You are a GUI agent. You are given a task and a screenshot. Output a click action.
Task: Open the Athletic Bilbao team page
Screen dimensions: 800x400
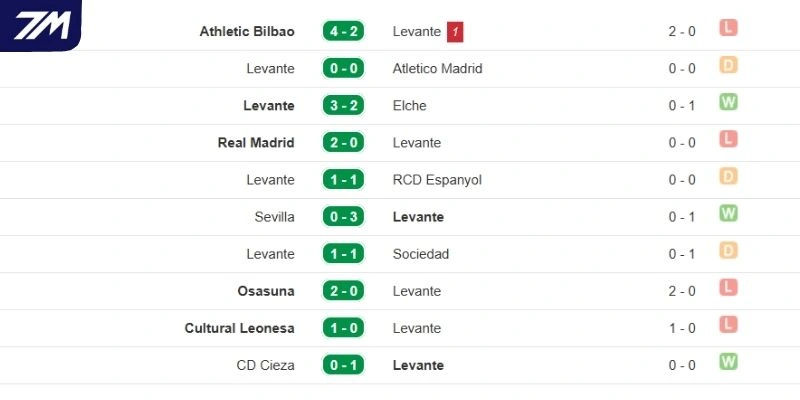(247, 31)
